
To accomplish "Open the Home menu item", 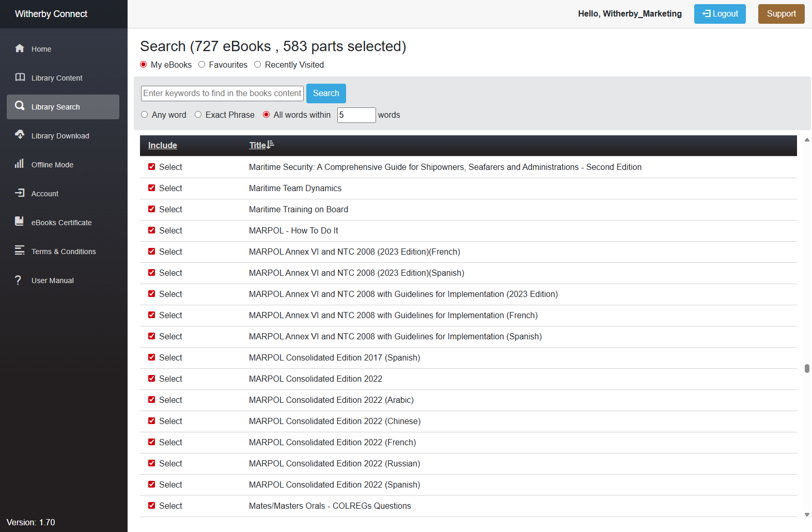I will point(63,49).
